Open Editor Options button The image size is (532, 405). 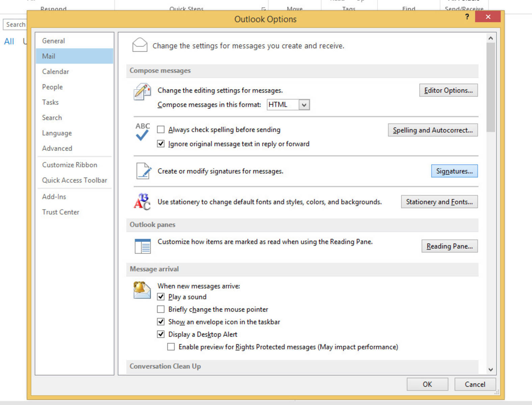[448, 90]
